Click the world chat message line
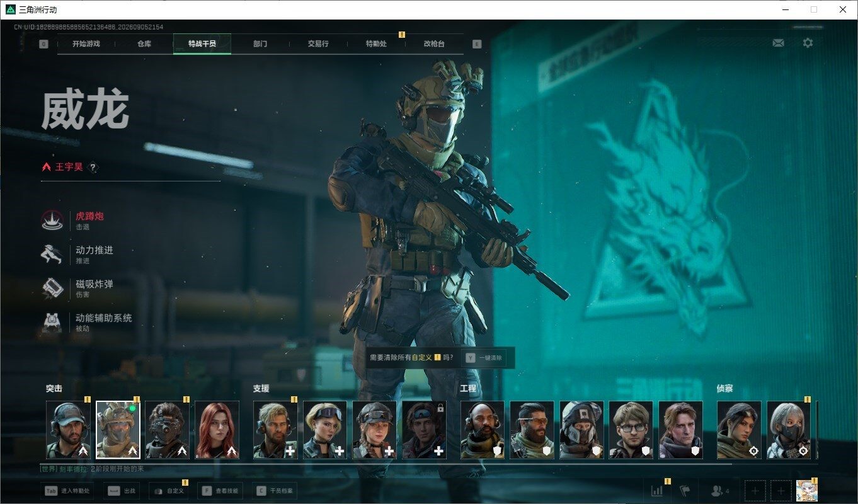 click(x=93, y=469)
